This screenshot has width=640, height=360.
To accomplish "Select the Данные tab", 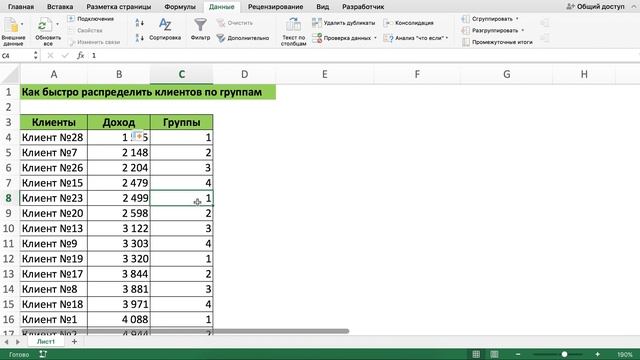I will click(222, 7).
